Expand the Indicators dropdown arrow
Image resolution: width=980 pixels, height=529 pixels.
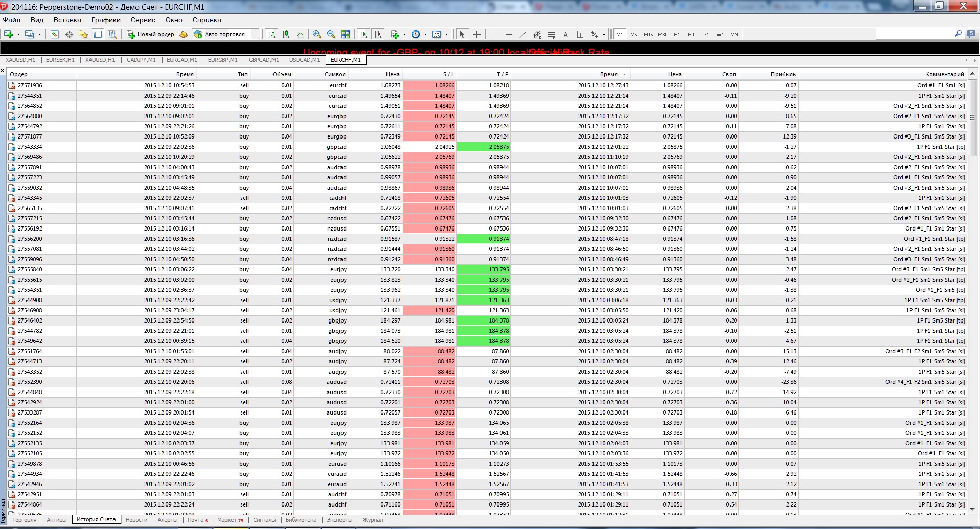[x=404, y=34]
